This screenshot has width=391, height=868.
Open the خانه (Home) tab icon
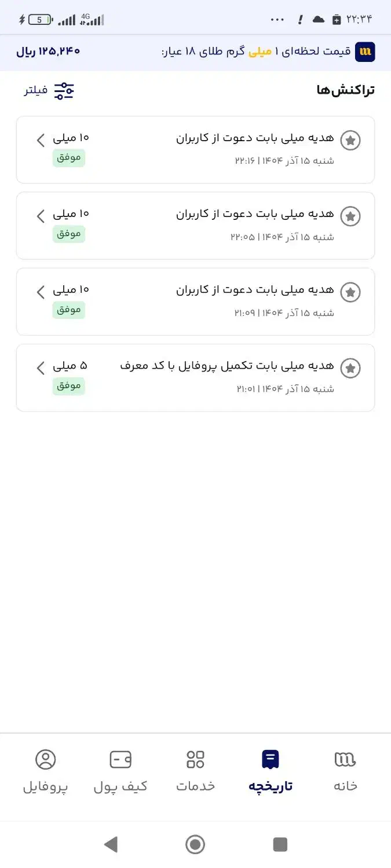[x=344, y=759]
